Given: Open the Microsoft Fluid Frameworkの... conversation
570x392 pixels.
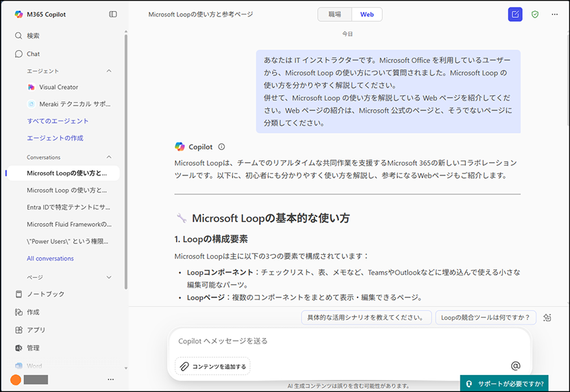Looking at the screenshot, I should pos(69,224).
